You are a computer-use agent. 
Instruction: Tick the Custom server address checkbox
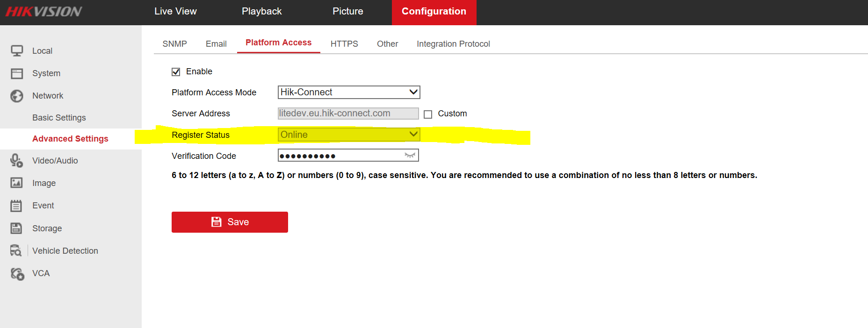pyautogui.click(x=428, y=114)
